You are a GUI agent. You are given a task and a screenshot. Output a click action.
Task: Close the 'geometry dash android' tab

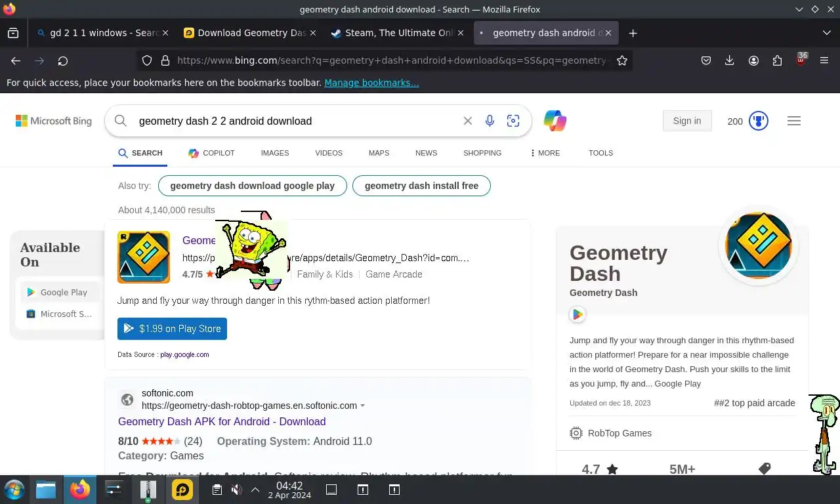pyautogui.click(x=608, y=33)
